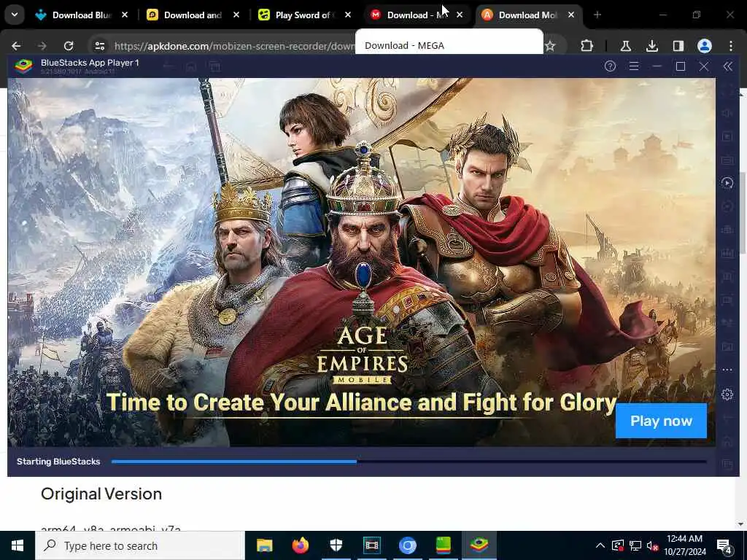Click the apkdone.com address bar URL
The width and height of the screenshot is (747, 560).
point(233,46)
